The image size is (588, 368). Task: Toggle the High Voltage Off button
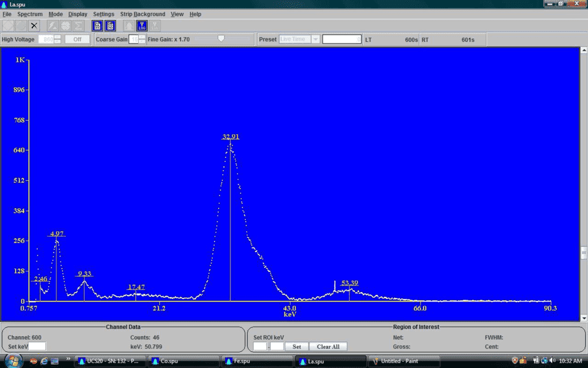click(77, 39)
